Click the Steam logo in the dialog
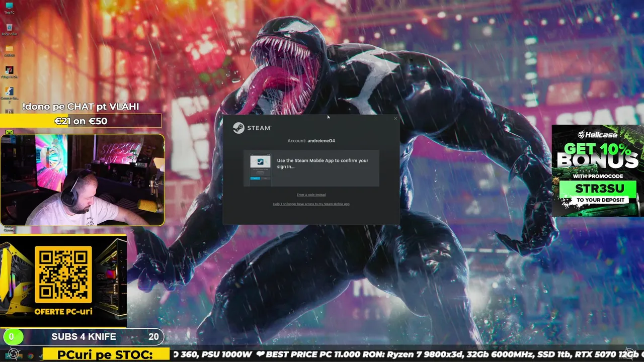 pos(252,128)
